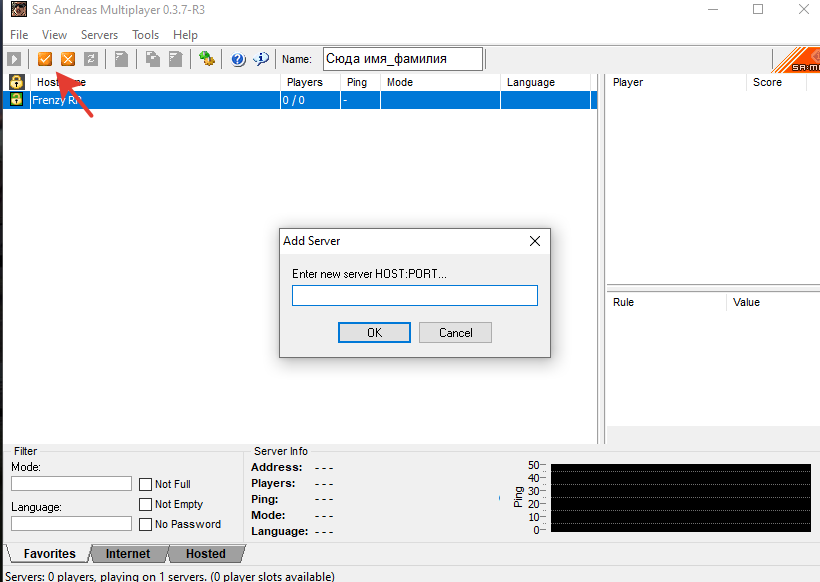Click the orange Delete Server X icon
Image resolution: width=820 pixels, height=582 pixels.
(x=68, y=59)
